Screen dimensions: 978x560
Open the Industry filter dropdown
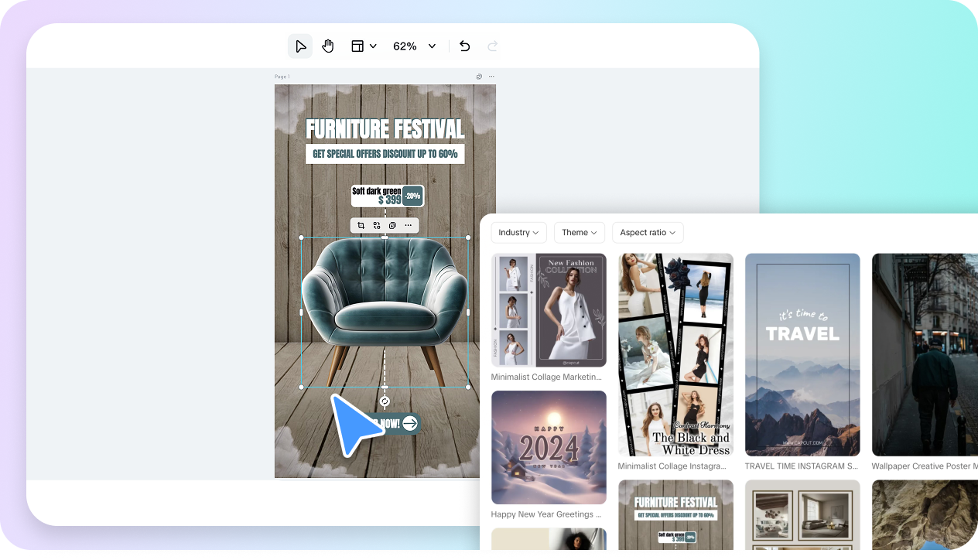(x=518, y=233)
